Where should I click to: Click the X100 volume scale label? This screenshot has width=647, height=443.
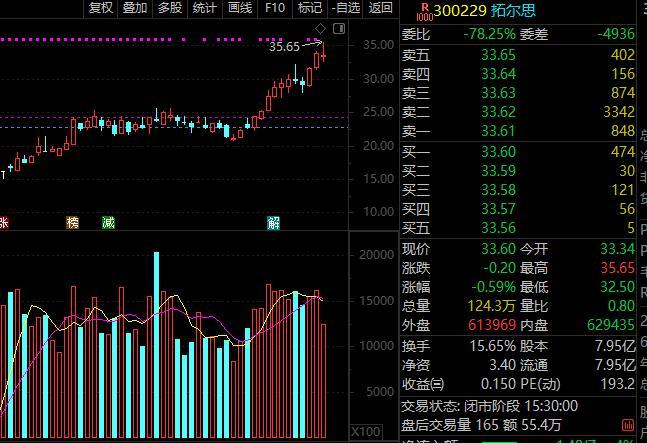click(365, 432)
